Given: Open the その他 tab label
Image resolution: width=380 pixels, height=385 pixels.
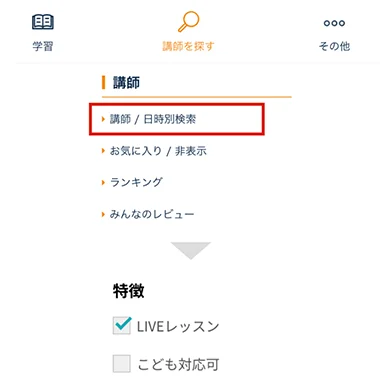Looking at the screenshot, I should point(334,46).
